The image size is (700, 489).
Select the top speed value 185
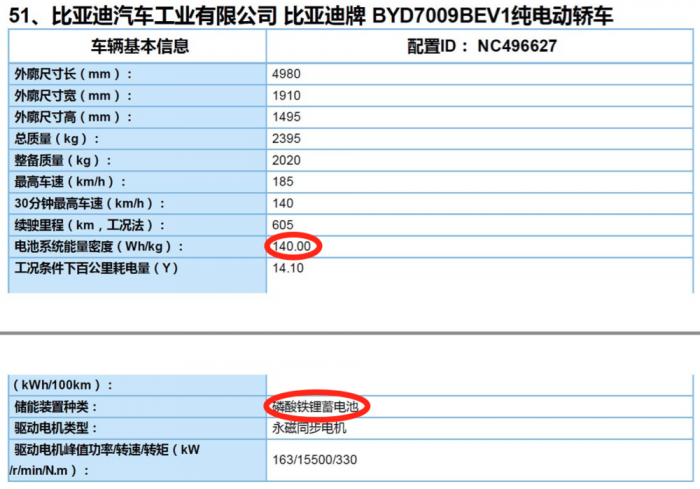click(x=283, y=182)
